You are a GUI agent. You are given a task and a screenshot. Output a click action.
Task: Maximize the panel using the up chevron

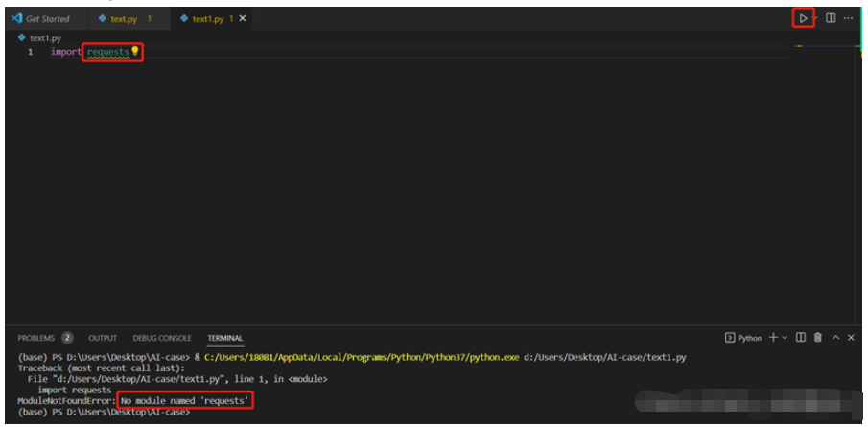tap(835, 338)
